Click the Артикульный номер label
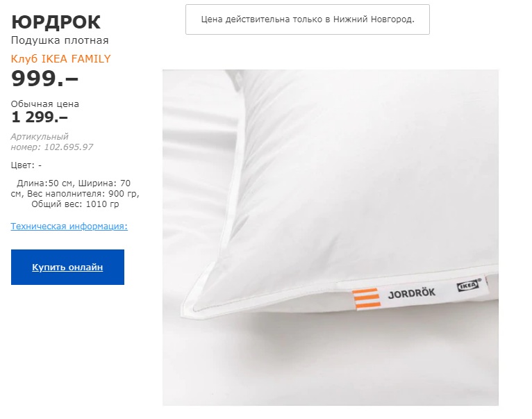This screenshot has height=419, width=532. point(40,142)
